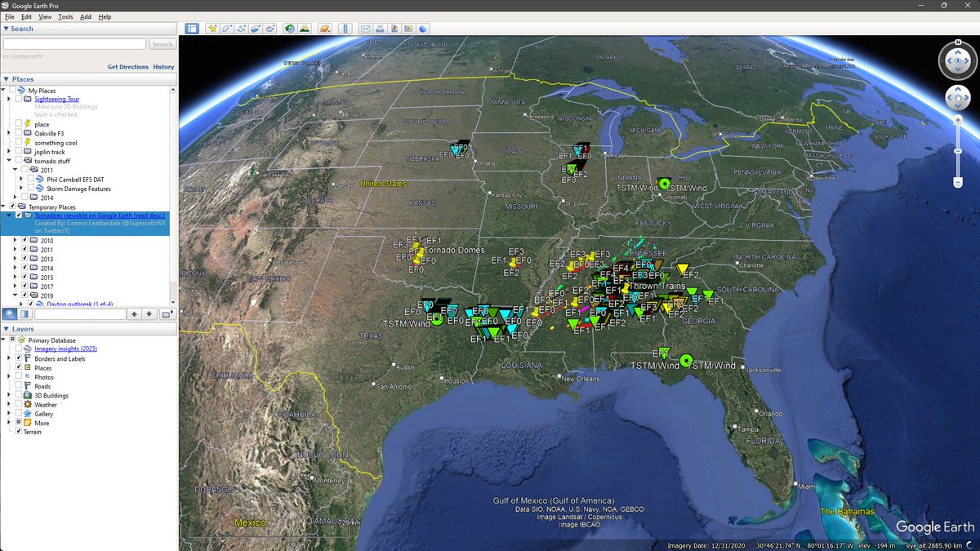The width and height of the screenshot is (980, 551).
Task: Click the Places panel search magnifier button
Action: (9, 314)
